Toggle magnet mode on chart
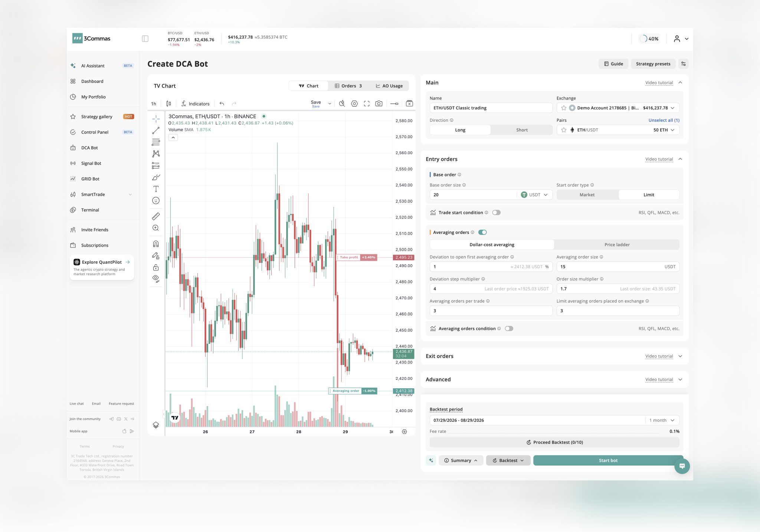 pos(156,244)
